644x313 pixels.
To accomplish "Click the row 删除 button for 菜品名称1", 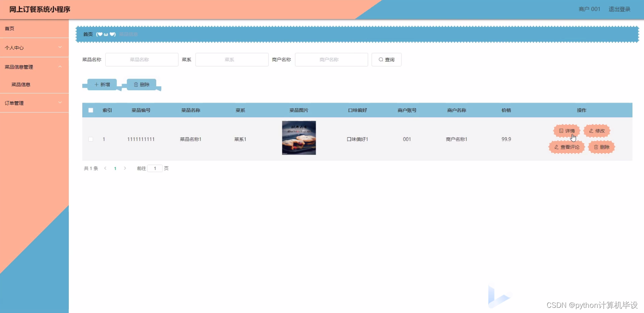I will (601, 147).
